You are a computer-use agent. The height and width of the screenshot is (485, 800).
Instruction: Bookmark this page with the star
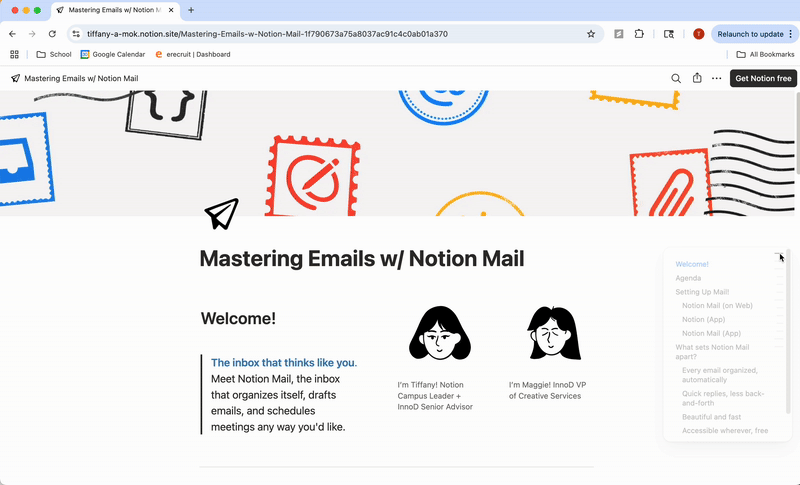[591, 34]
